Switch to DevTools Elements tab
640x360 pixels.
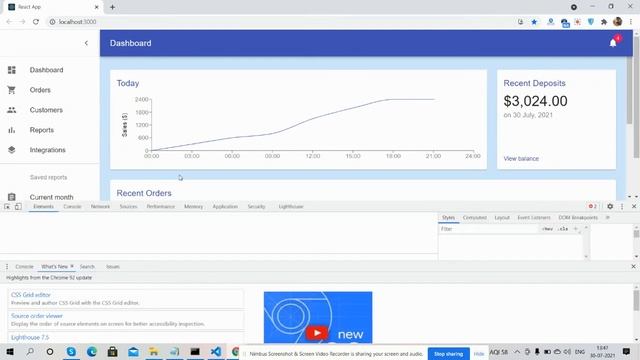tap(43, 207)
